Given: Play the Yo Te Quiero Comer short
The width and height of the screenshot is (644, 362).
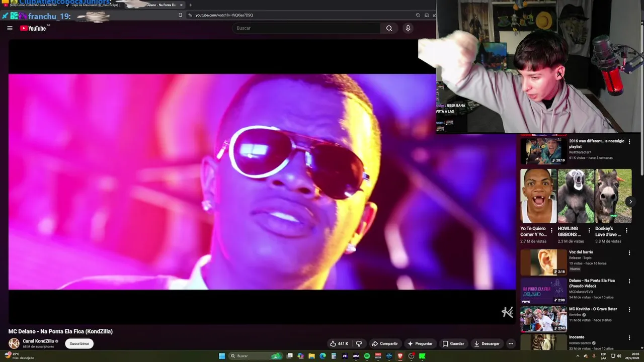Looking at the screenshot, I should tap(538, 196).
